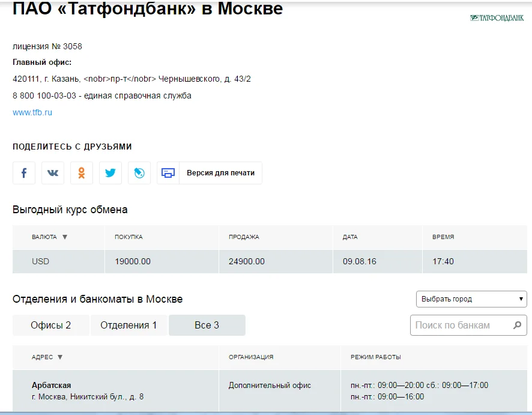Image resolution: width=532 pixels, height=415 pixels.
Task: Open the 'Выбрать город' dropdown
Action: click(471, 299)
